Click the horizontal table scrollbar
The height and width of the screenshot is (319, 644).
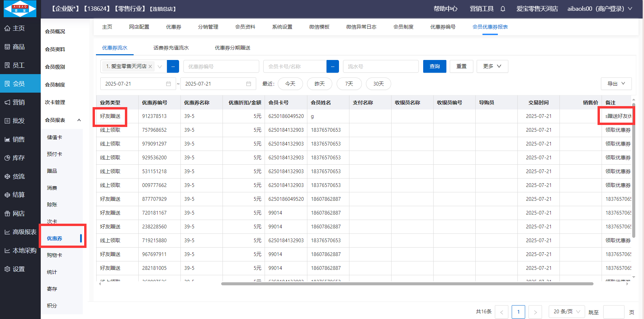click(x=407, y=284)
